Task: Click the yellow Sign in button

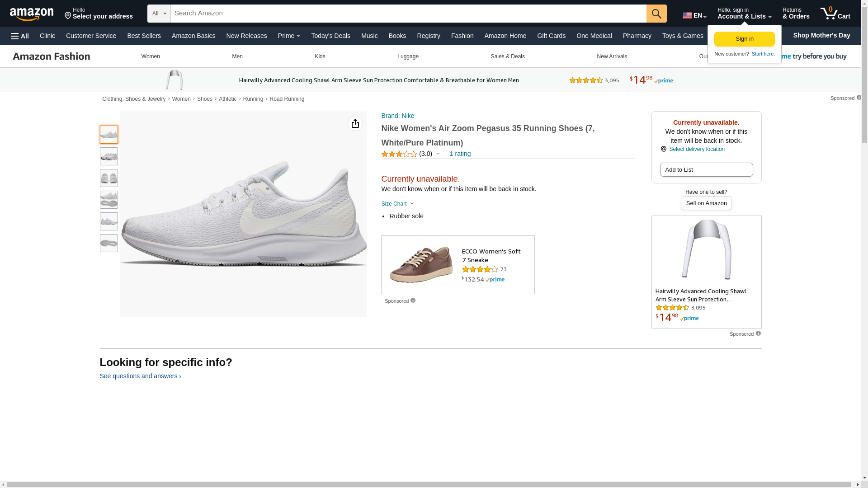Action: [x=744, y=39]
